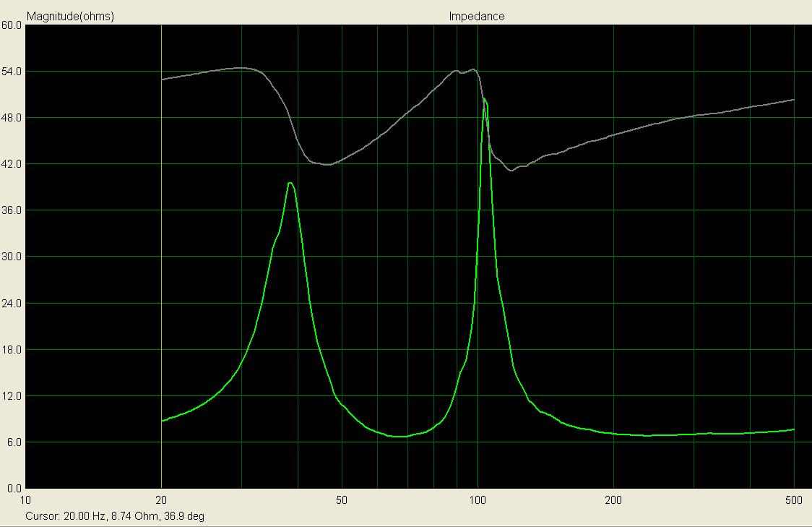
Task: Click the '18.0' y-axis value
Action: pyautogui.click(x=12, y=349)
